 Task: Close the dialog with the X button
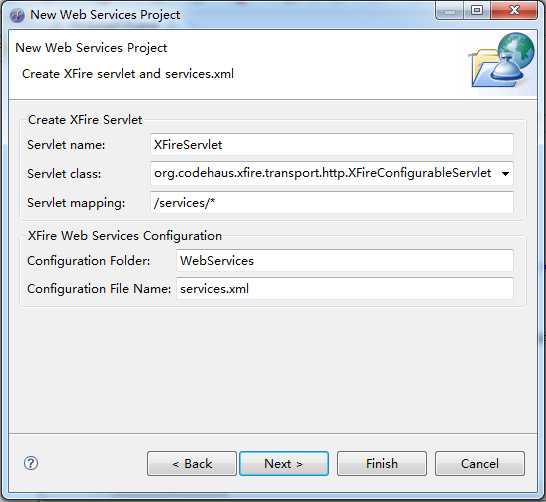coord(514,10)
